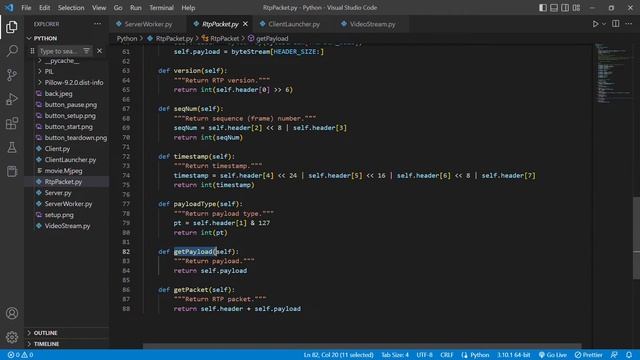Open the File menu

click(x=26, y=8)
